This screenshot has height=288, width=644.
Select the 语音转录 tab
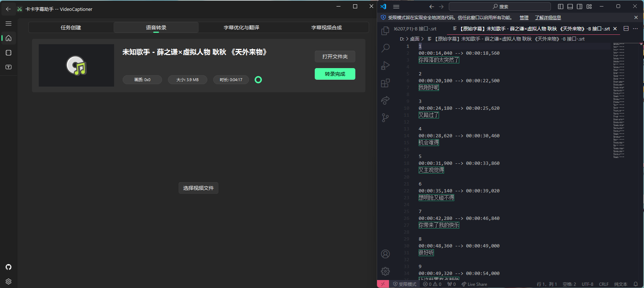click(156, 28)
